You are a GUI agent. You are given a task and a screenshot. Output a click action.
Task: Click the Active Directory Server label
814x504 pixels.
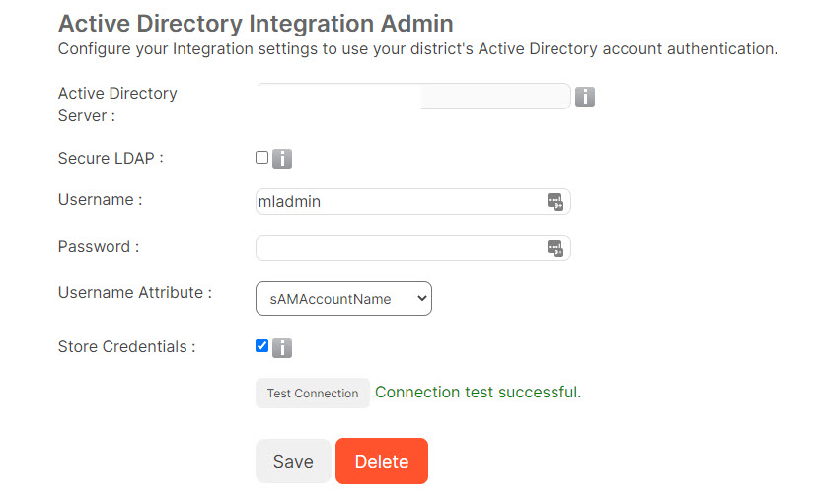[117, 105]
